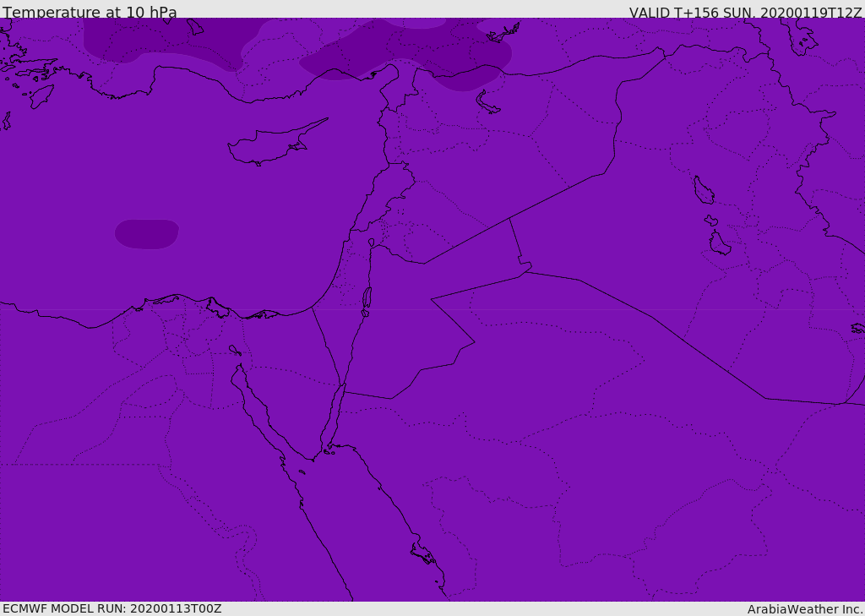Click the 'ArabiaWeather Inc' credit text
Screen dimensions: 865x616
tap(805, 609)
